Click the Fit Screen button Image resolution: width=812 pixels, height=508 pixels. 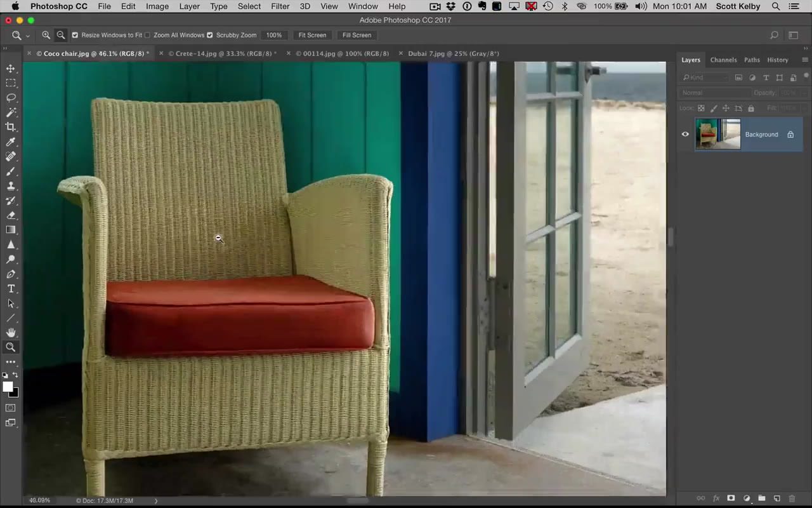click(312, 35)
